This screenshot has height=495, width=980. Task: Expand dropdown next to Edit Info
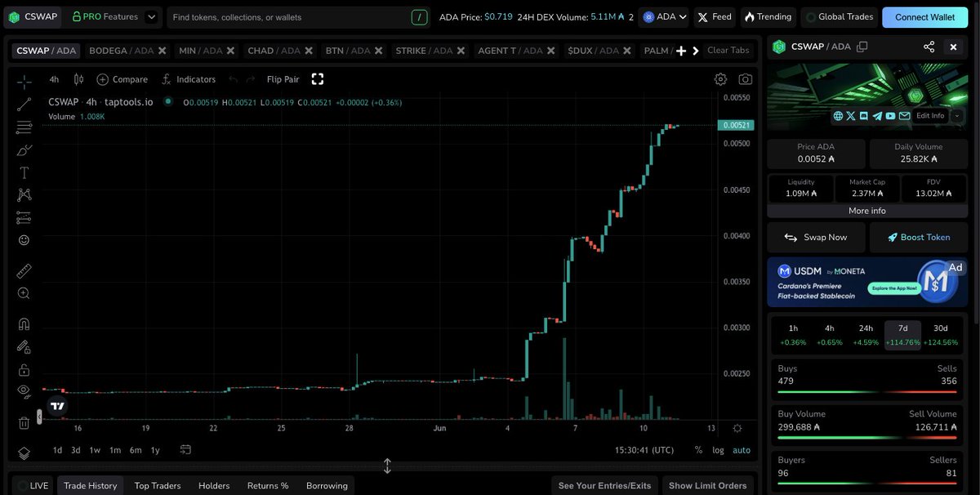pos(956,116)
